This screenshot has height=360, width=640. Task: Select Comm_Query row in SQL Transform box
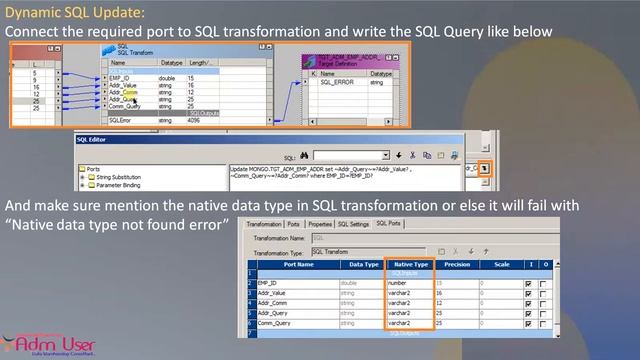[x=163, y=106]
